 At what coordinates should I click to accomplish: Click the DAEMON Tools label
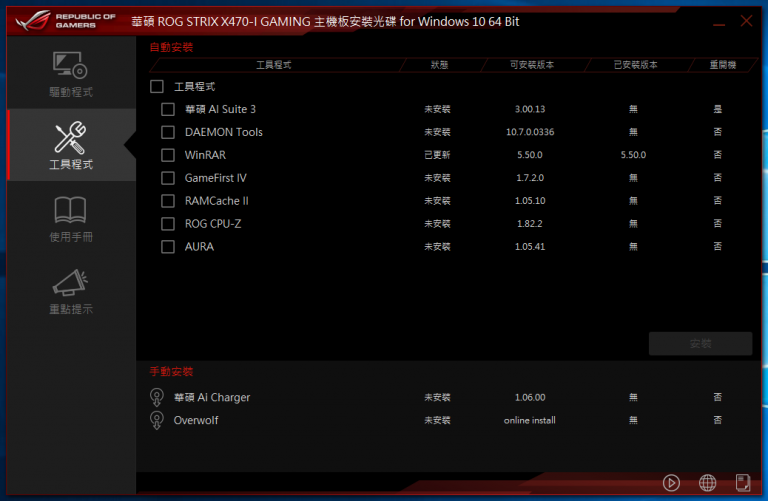click(224, 132)
